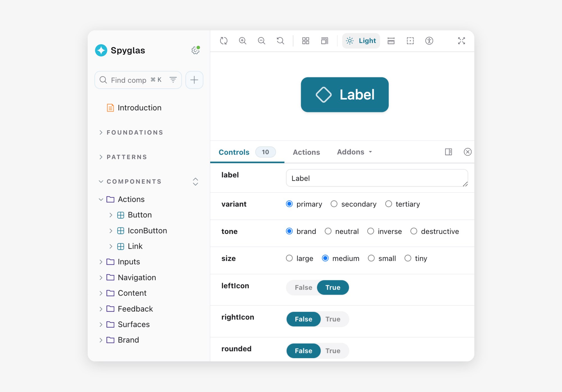Click expand-all arrows beside COMPONENTS
Image resolution: width=562 pixels, height=392 pixels.
195,182
